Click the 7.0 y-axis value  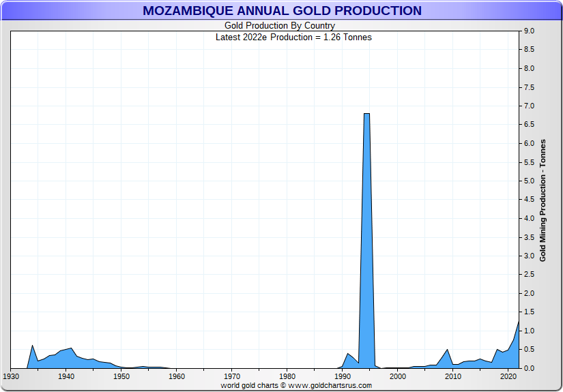point(530,106)
